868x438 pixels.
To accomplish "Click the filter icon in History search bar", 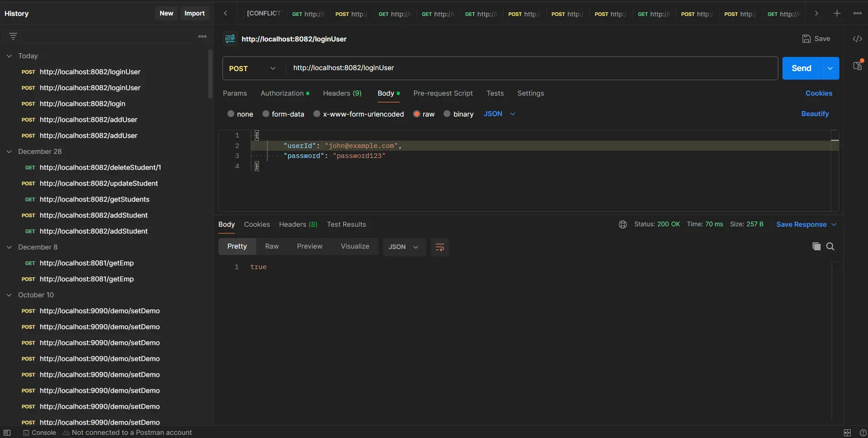I will (13, 36).
